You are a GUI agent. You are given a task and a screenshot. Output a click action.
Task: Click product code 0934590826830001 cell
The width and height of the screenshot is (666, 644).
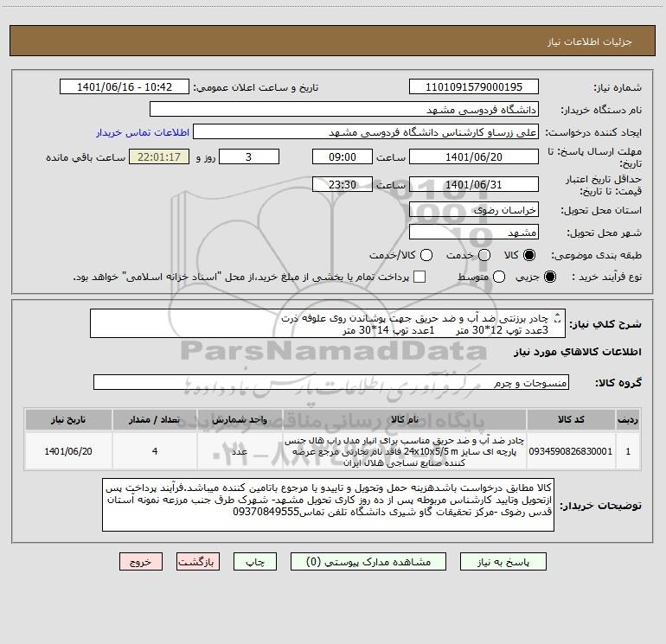571,451
